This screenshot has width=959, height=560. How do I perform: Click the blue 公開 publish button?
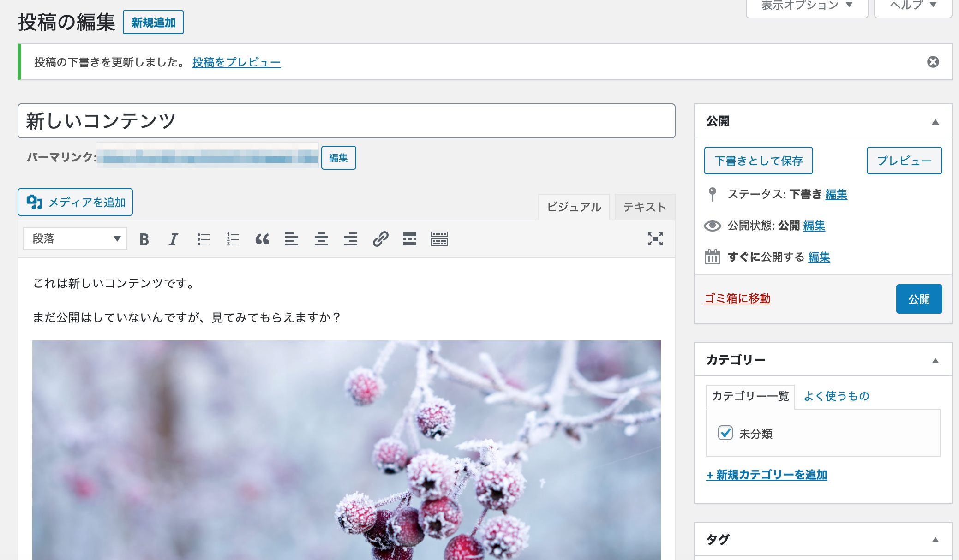coord(918,299)
